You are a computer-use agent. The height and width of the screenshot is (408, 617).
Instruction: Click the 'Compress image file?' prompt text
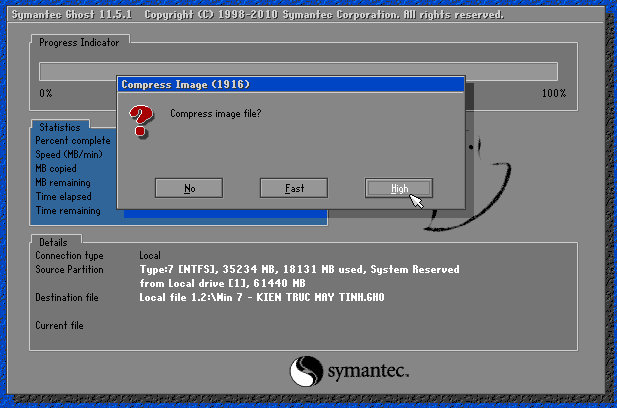(x=215, y=114)
